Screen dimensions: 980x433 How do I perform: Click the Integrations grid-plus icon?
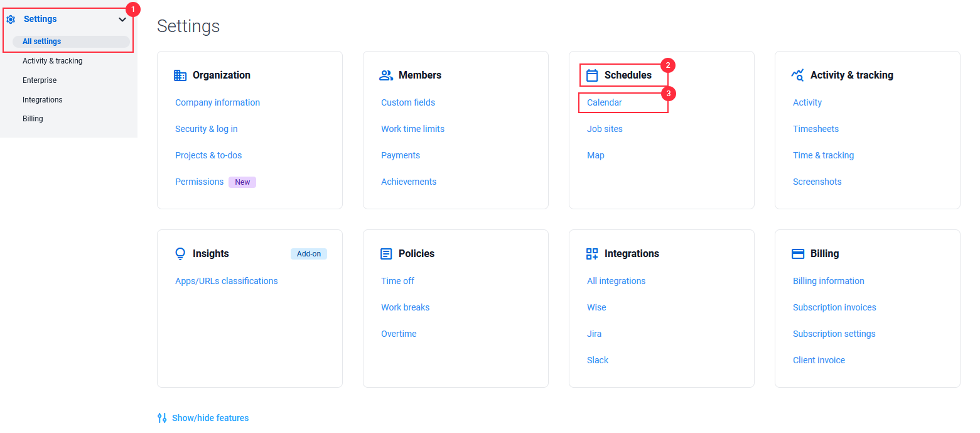pos(592,254)
